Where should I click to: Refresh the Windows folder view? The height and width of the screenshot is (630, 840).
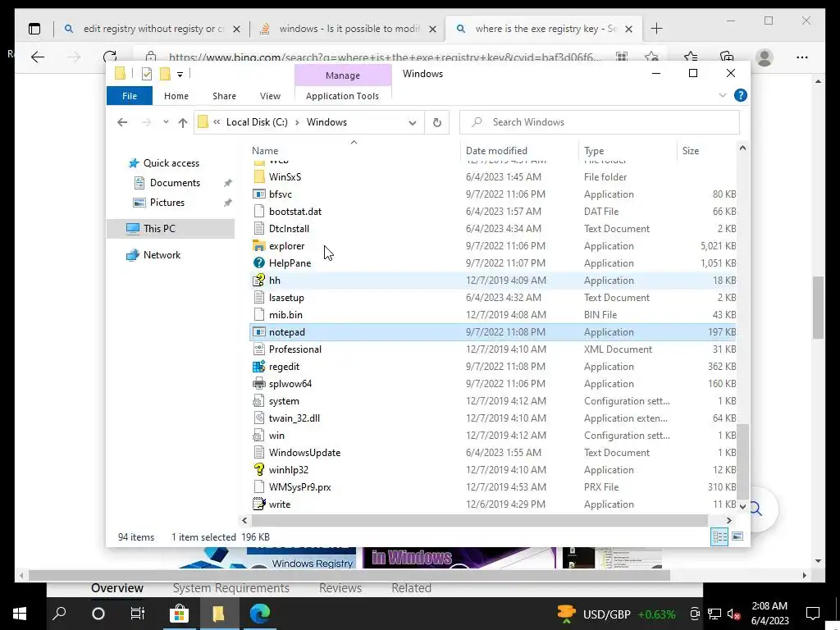click(x=437, y=123)
